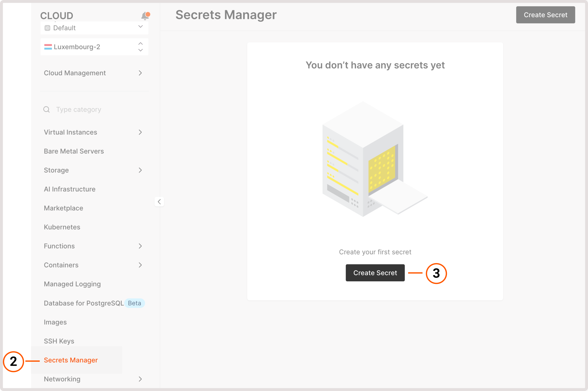The image size is (588, 391).
Task: Expand the Cloud Management section
Action: (x=140, y=73)
